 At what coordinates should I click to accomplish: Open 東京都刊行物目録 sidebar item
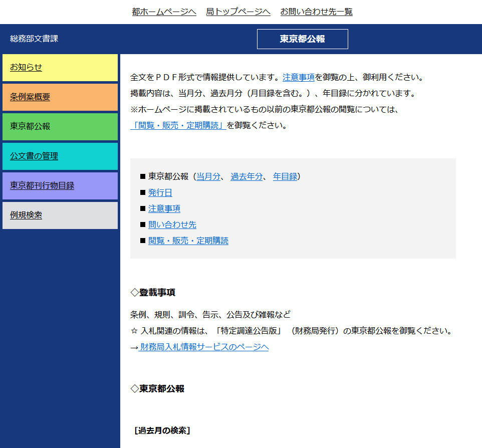(x=60, y=186)
